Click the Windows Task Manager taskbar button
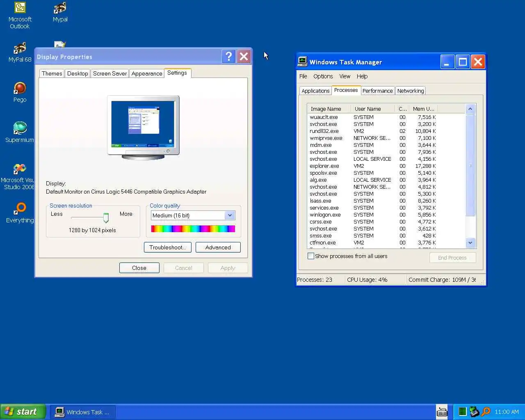The height and width of the screenshot is (420, 525). click(x=83, y=412)
